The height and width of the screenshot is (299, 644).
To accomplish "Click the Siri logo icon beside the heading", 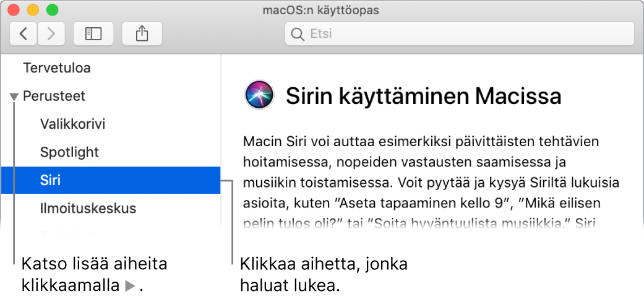I will [259, 95].
